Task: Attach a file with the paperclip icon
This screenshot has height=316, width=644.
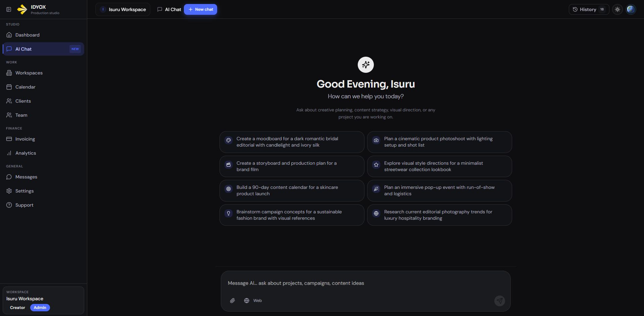Action: 232,301
